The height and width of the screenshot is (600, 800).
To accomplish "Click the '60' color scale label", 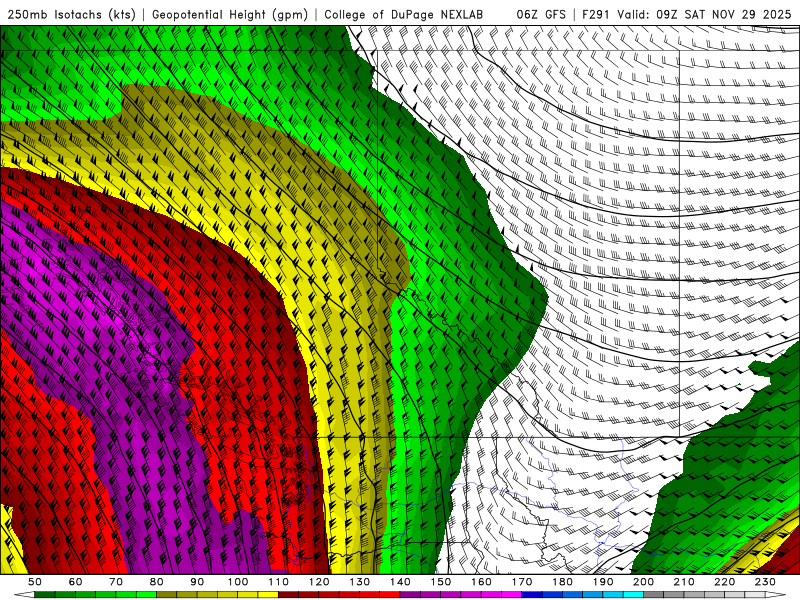I will click(x=76, y=582).
